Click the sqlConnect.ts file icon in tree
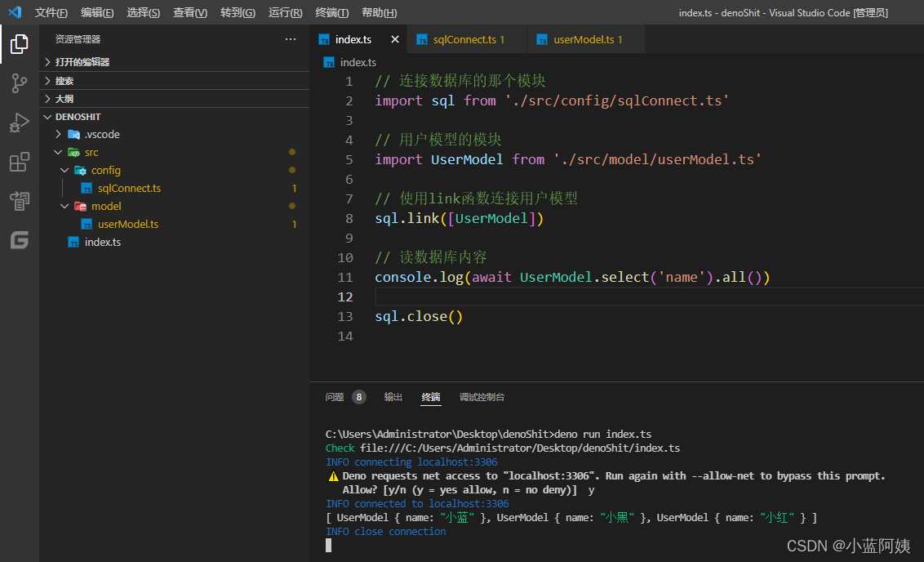Image resolution: width=924 pixels, height=562 pixels. pos(87,188)
